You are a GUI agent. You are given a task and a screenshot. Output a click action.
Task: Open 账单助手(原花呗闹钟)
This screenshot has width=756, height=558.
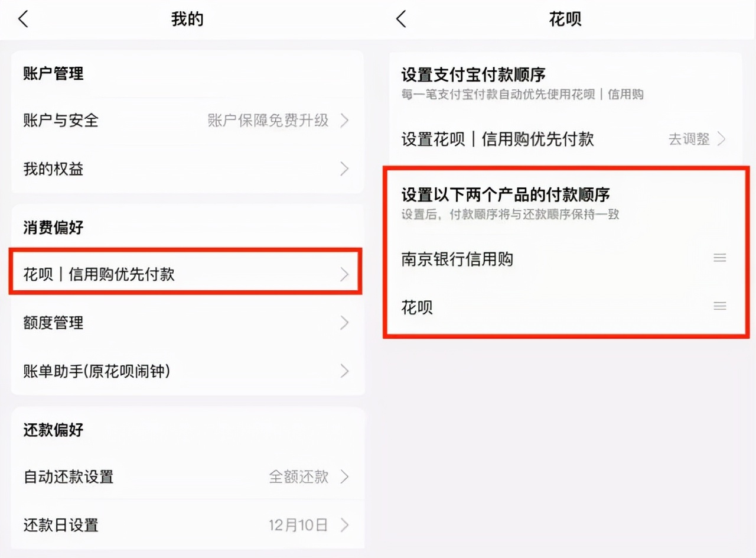[188, 371]
